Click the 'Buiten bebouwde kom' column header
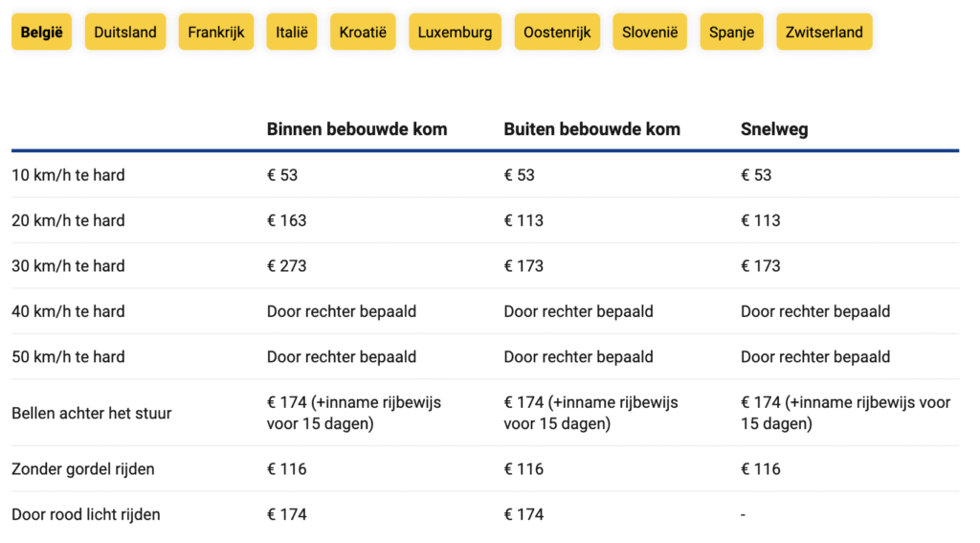The image size is (980, 543). coord(591,129)
